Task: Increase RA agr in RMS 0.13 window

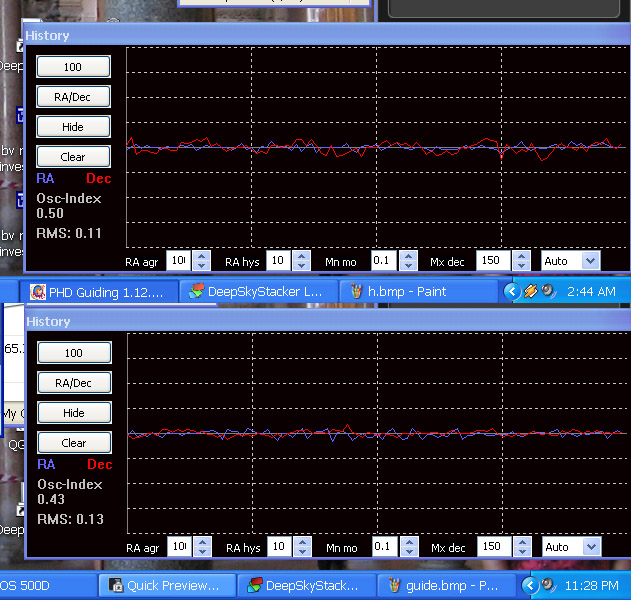Action: point(202,542)
